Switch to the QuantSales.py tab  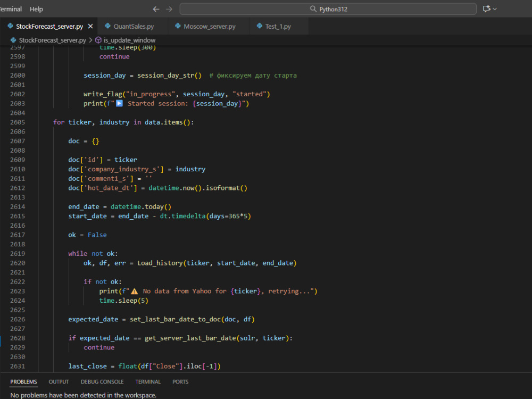click(x=134, y=27)
